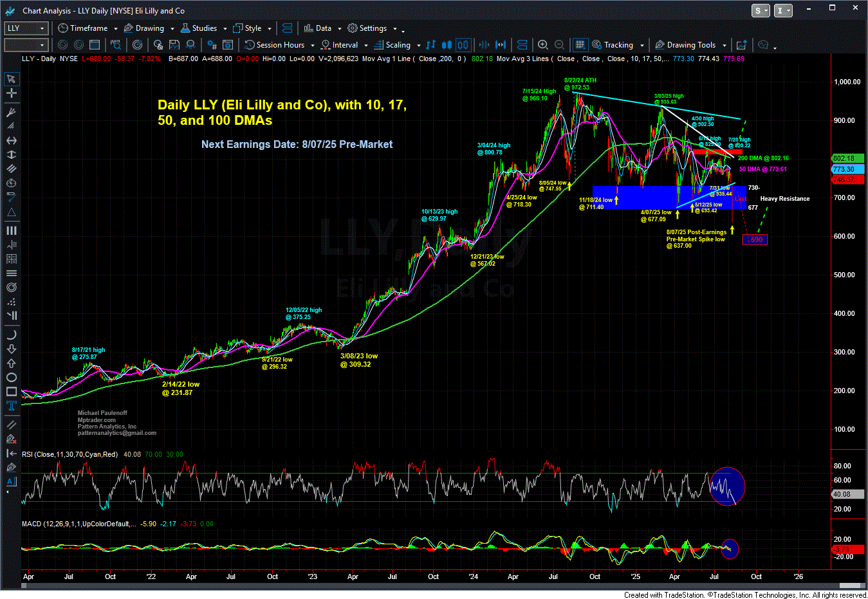868x599 pixels.
Task: Click the Drawing Tools button
Action: [685, 45]
